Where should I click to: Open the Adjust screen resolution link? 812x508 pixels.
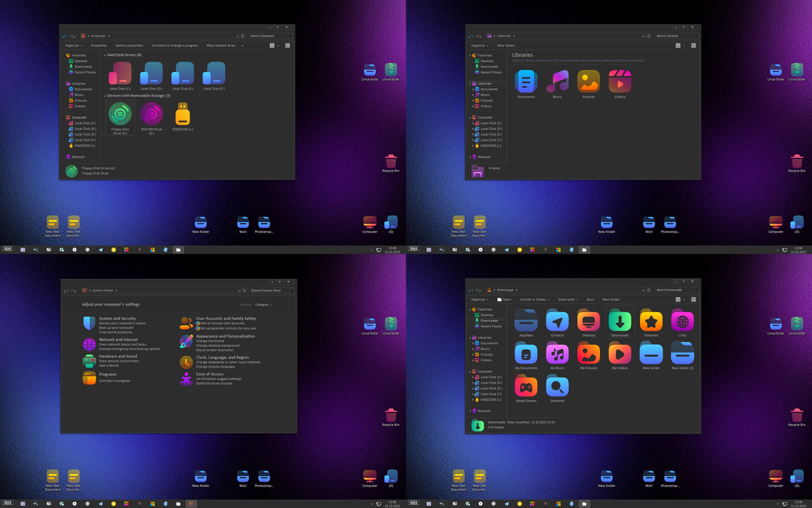coord(215,350)
